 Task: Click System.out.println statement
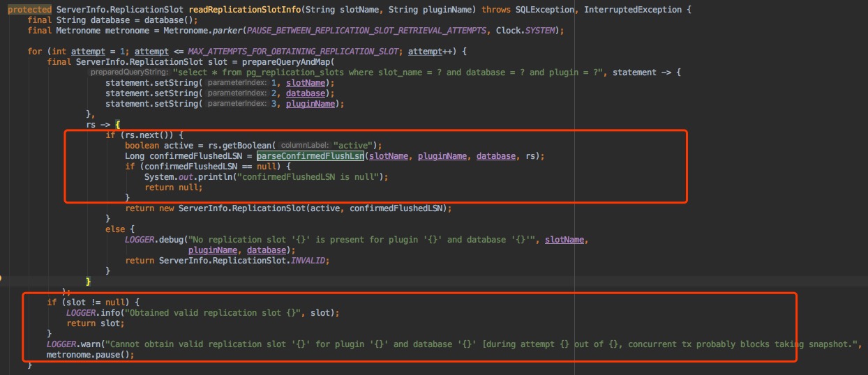pos(266,177)
